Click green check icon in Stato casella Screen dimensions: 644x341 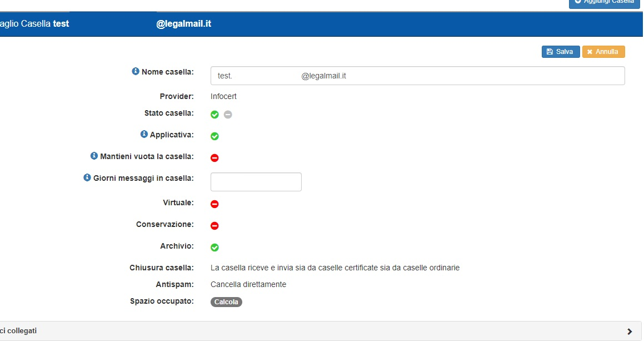[214, 115]
